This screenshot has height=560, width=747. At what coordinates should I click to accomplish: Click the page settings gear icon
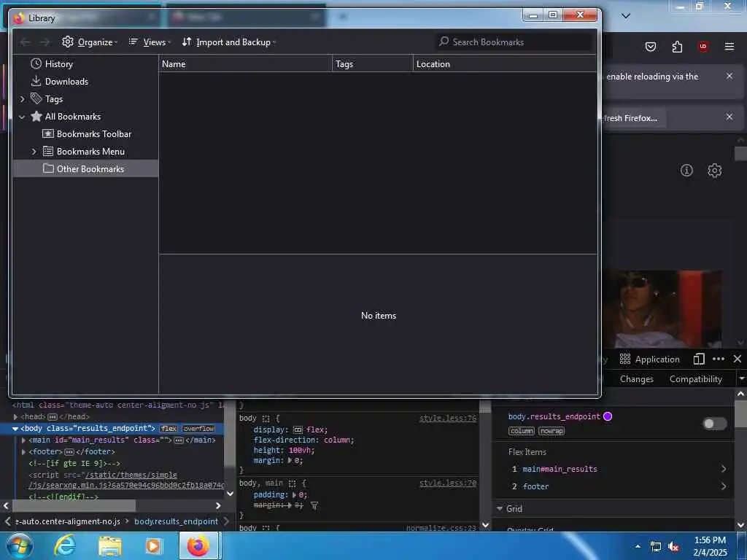714,170
